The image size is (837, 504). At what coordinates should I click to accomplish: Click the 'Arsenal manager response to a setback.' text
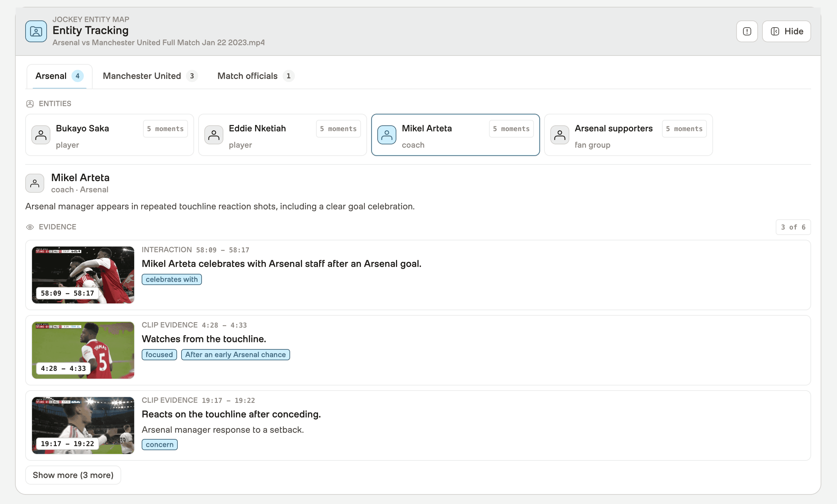point(223,430)
